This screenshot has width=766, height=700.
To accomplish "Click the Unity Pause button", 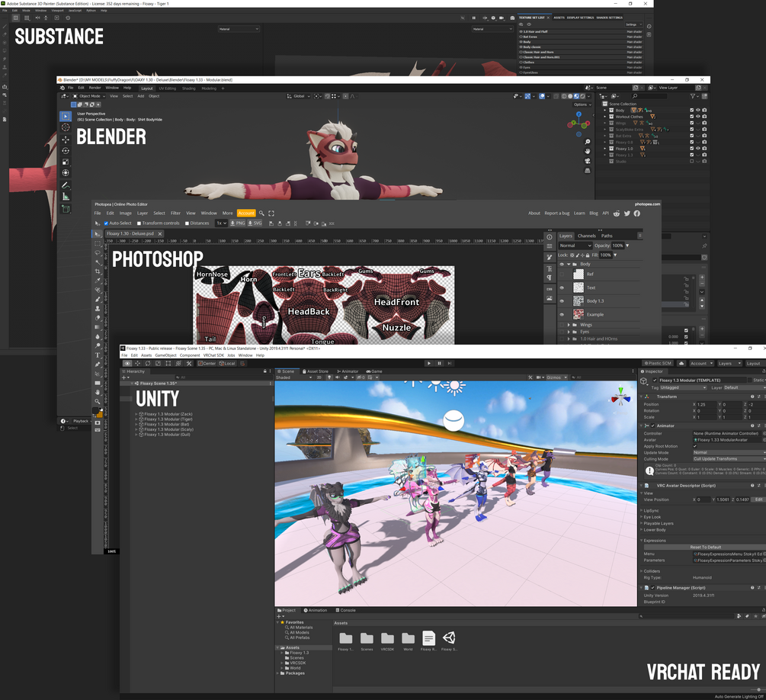I will 439,363.
